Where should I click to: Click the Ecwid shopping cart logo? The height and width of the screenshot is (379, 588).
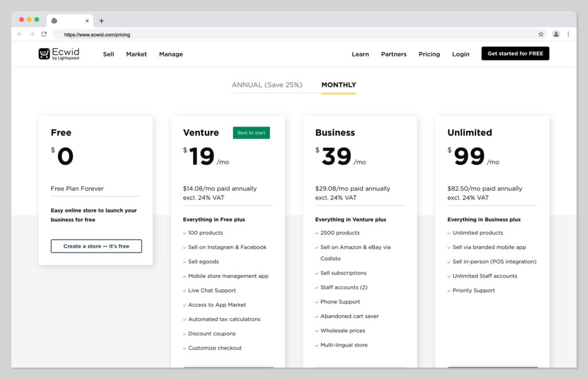coord(44,54)
